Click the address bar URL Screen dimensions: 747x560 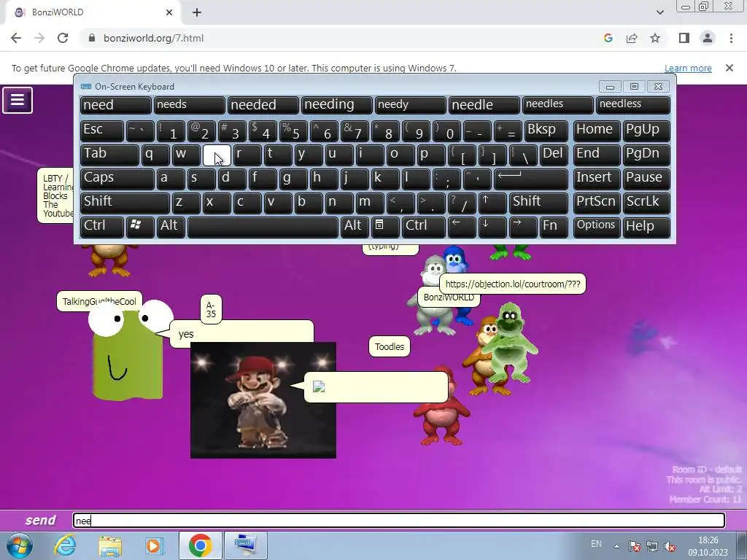(153, 38)
